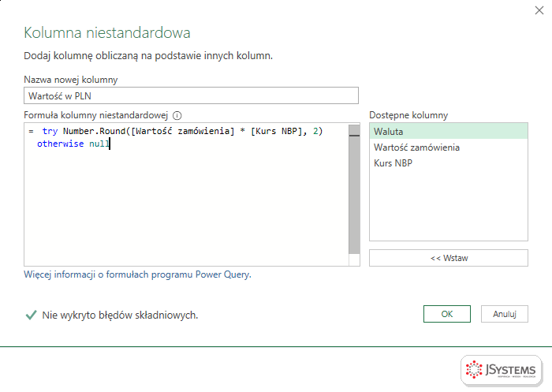Select Wartość zamówienia in available columns
This screenshot has width=552, height=392.
click(449, 147)
